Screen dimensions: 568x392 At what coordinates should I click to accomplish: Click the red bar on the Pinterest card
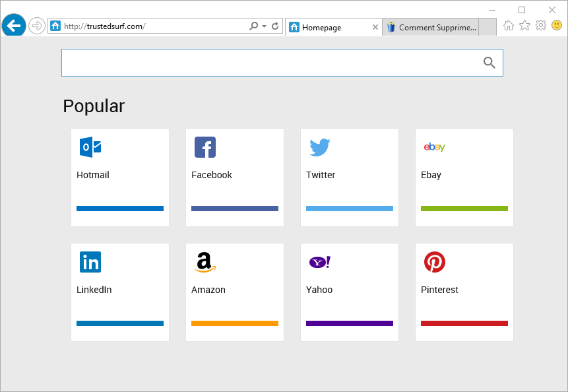coord(464,323)
